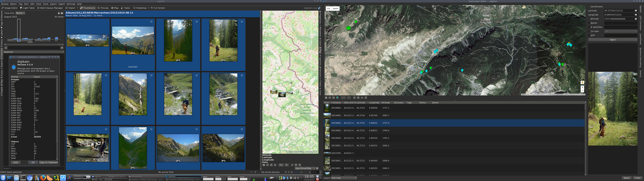Image resolution: width=644 pixels, height=181 pixels.
Task: Open the Import toolbar dropdown arrow
Action: pyautogui.click(x=78, y=8)
